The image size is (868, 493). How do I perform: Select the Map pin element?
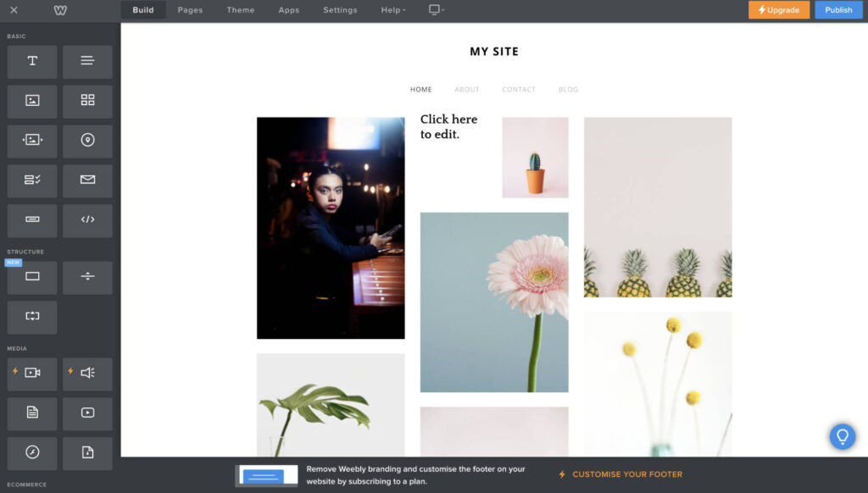pyautogui.click(x=87, y=141)
